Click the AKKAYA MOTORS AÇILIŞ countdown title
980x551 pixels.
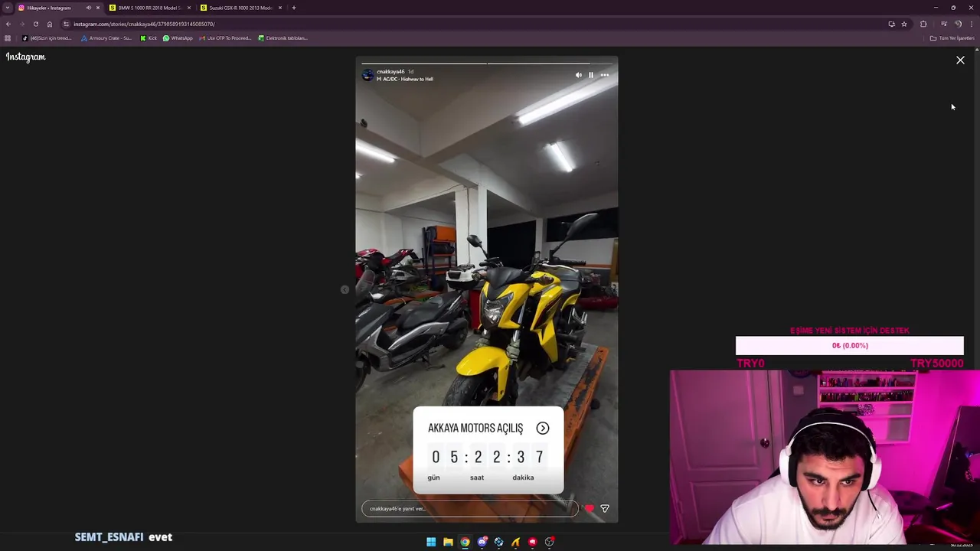(x=475, y=429)
